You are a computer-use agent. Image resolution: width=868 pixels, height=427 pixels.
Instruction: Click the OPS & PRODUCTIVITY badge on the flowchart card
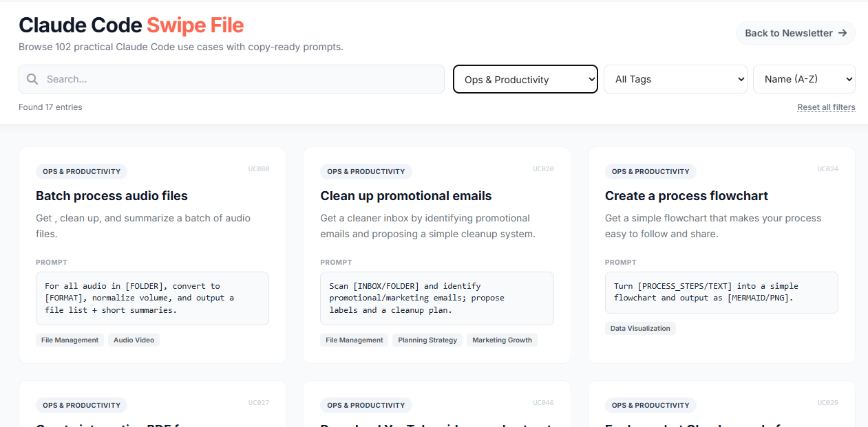650,171
